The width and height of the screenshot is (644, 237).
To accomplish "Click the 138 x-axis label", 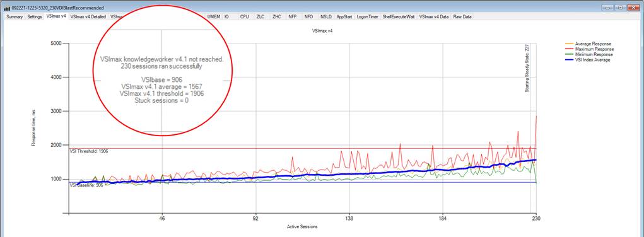I will [x=349, y=219].
